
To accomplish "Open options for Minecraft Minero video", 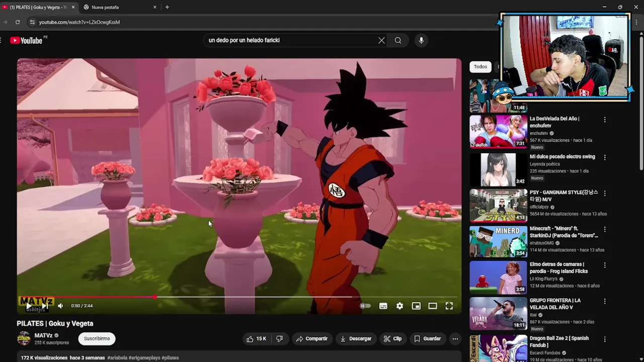I will (x=605, y=229).
